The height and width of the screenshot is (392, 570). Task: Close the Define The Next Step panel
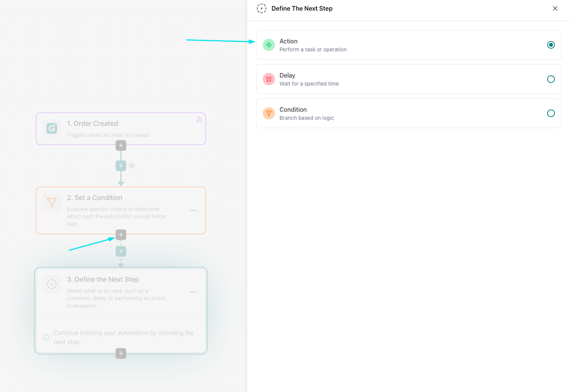click(555, 8)
